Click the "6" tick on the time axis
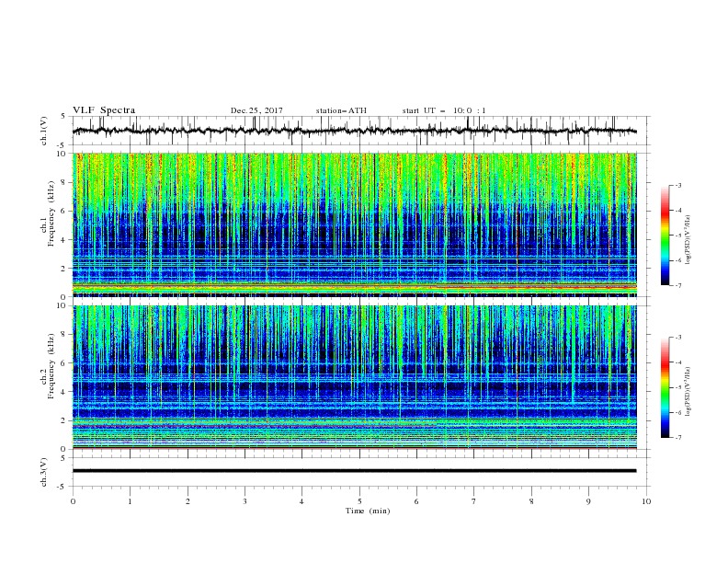The height and width of the screenshot is (563, 728). coord(416,501)
